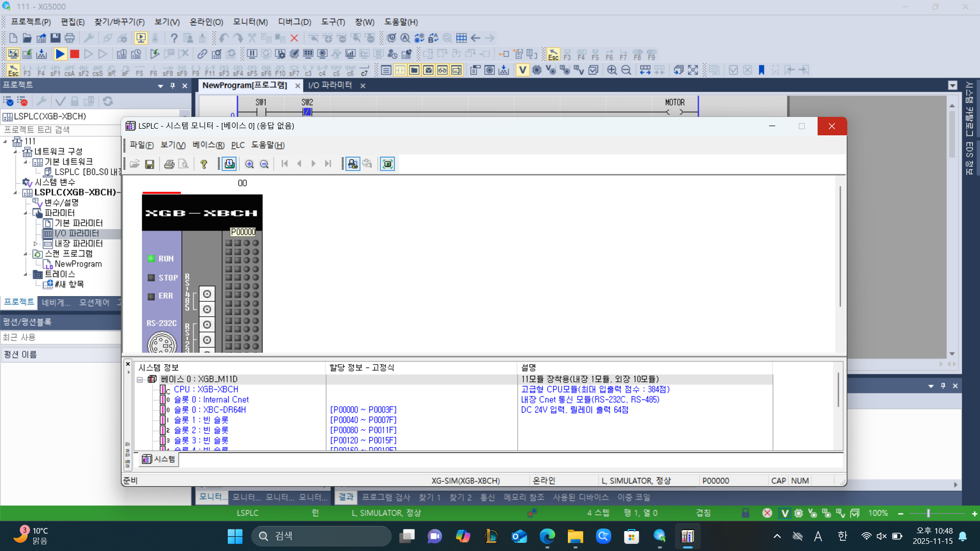Jump to the last base using navigation arrows

[328, 164]
